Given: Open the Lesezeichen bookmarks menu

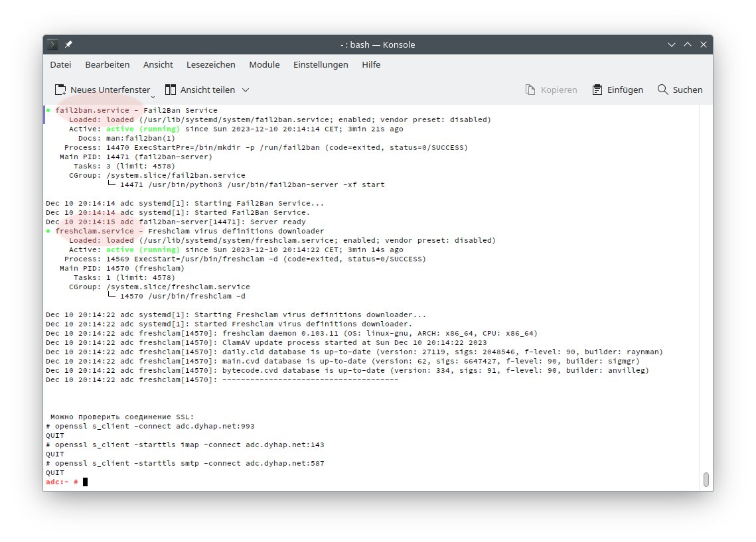Looking at the screenshot, I should tap(211, 64).
